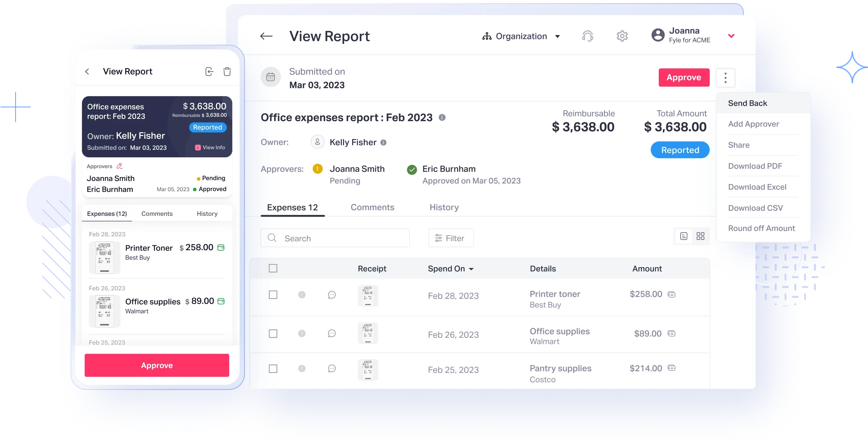Click policy alert icon in Office supplies row
This screenshot has width=868, height=446.
click(x=302, y=334)
